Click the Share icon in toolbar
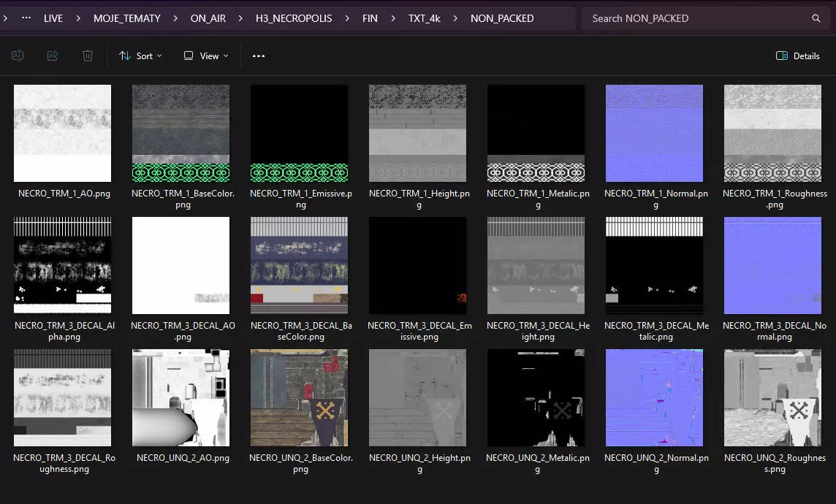The width and height of the screenshot is (836, 504). (53, 56)
